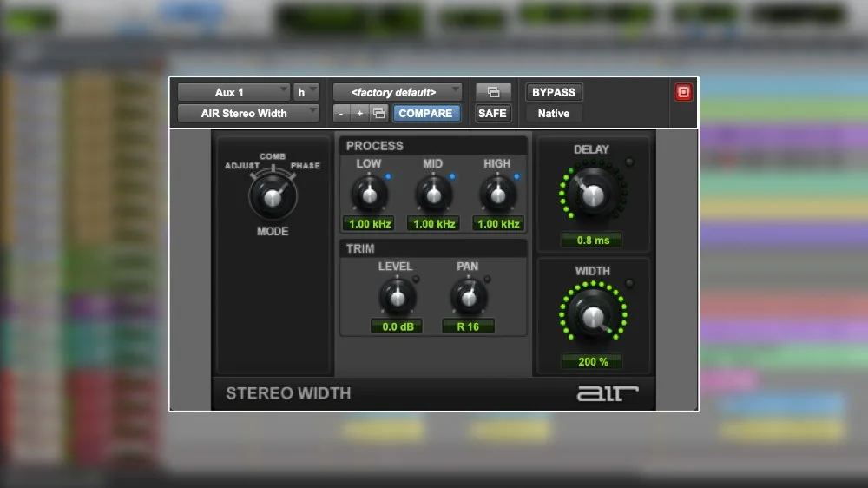868x488 pixels.
Task: Open plug-in settings select icon
Action: 379,113
